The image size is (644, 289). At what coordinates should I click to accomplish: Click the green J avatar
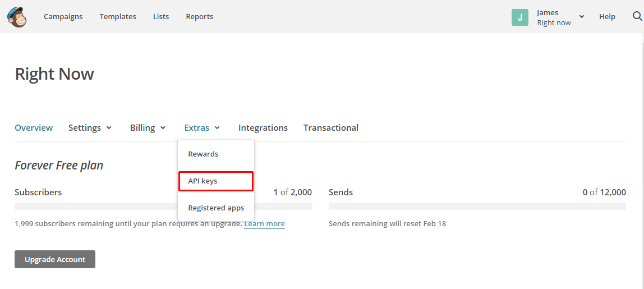pyautogui.click(x=520, y=17)
